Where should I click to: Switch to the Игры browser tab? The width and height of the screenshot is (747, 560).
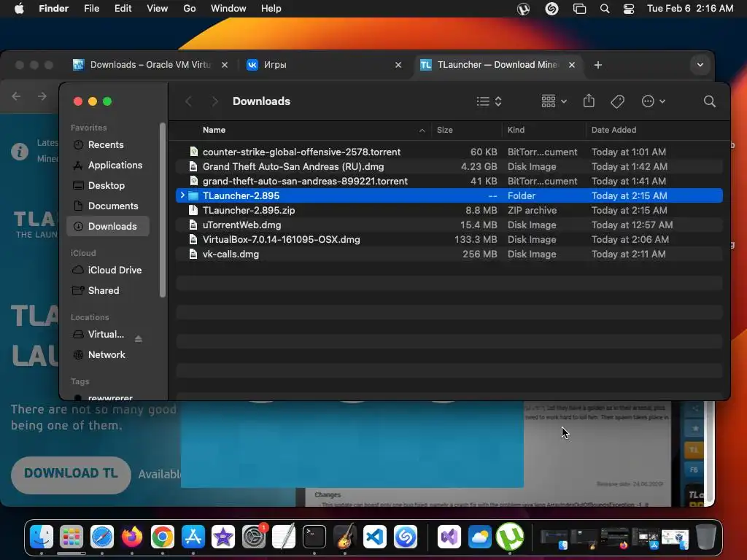tap(324, 65)
